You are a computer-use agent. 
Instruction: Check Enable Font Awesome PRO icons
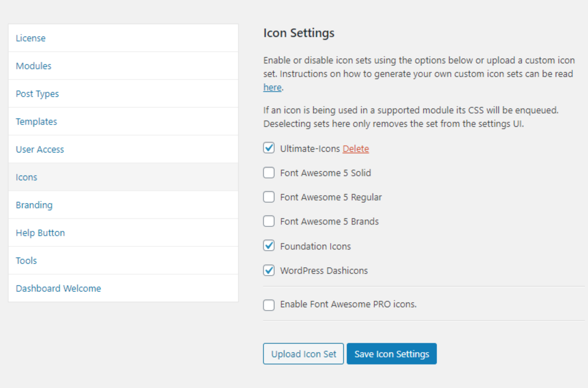pos(269,305)
